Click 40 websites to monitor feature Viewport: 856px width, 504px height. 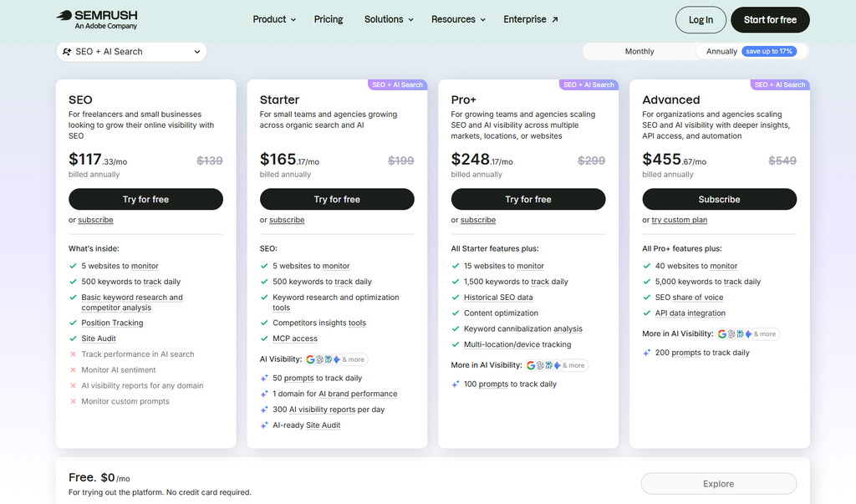(696, 266)
